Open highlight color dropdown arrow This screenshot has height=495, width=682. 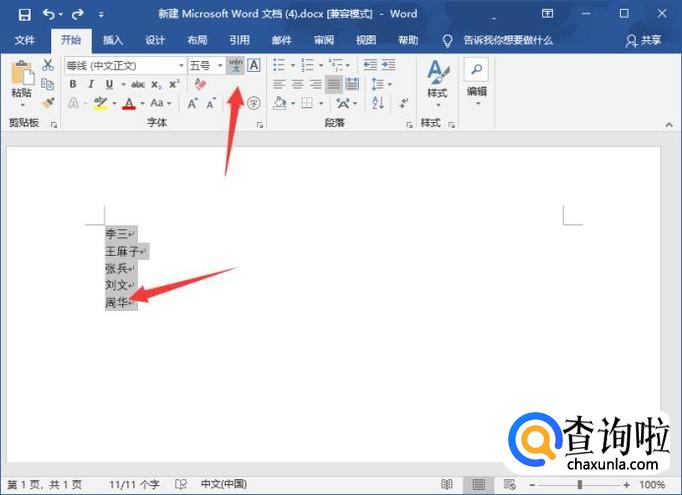(114, 104)
